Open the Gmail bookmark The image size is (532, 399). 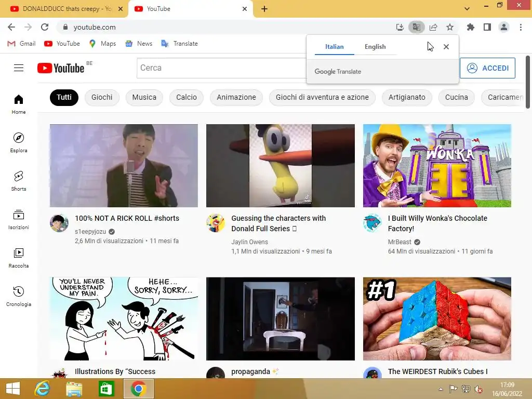coord(21,44)
